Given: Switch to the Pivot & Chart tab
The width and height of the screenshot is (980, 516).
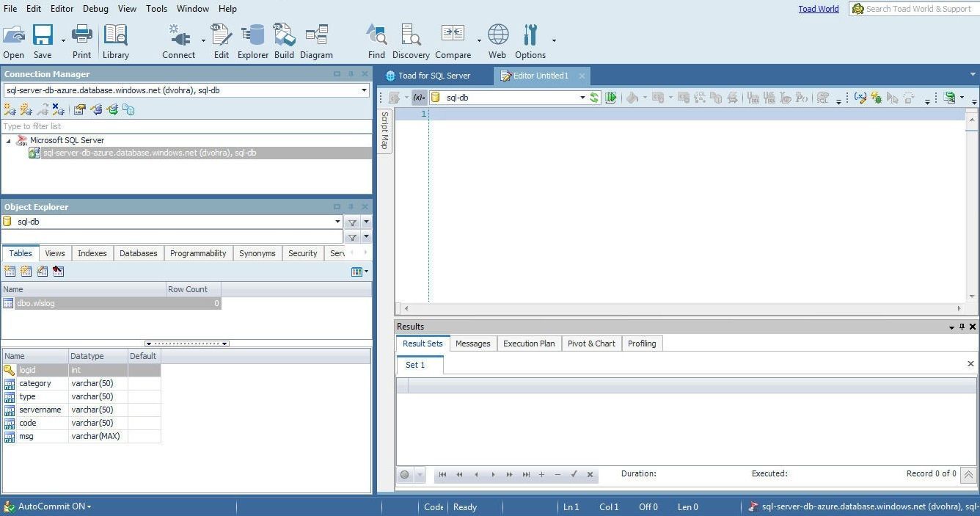Looking at the screenshot, I should point(591,344).
